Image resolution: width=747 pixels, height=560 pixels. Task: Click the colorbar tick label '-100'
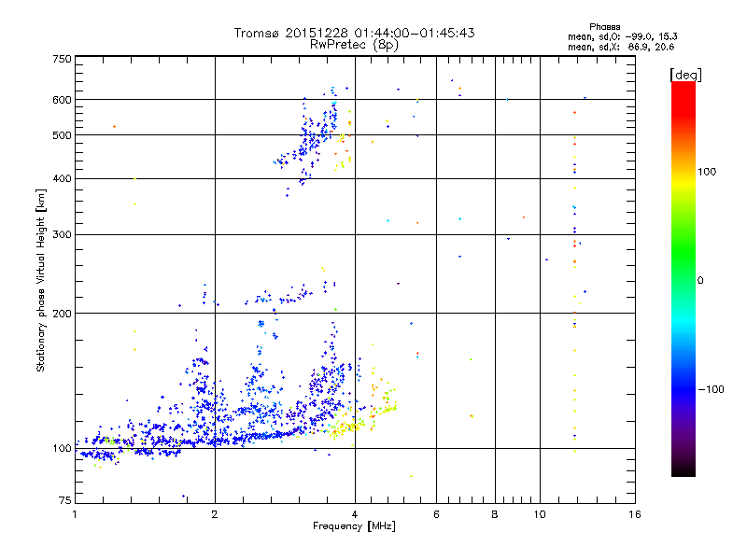pos(711,389)
